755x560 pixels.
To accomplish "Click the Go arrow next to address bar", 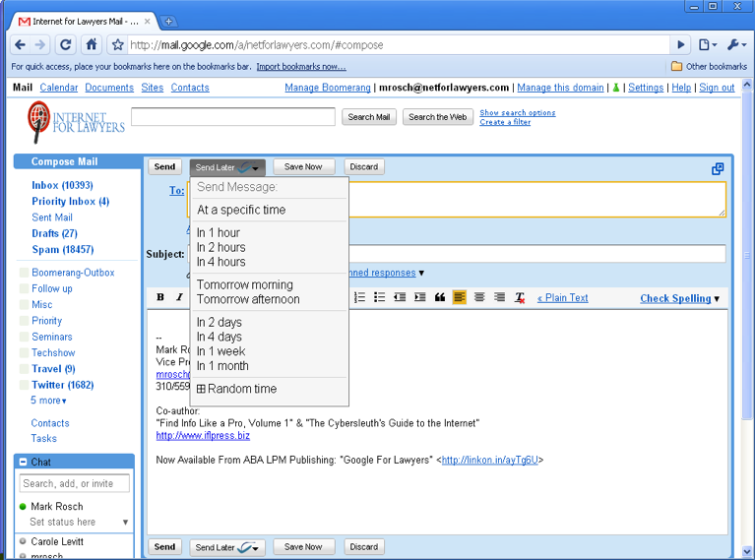I will point(680,45).
